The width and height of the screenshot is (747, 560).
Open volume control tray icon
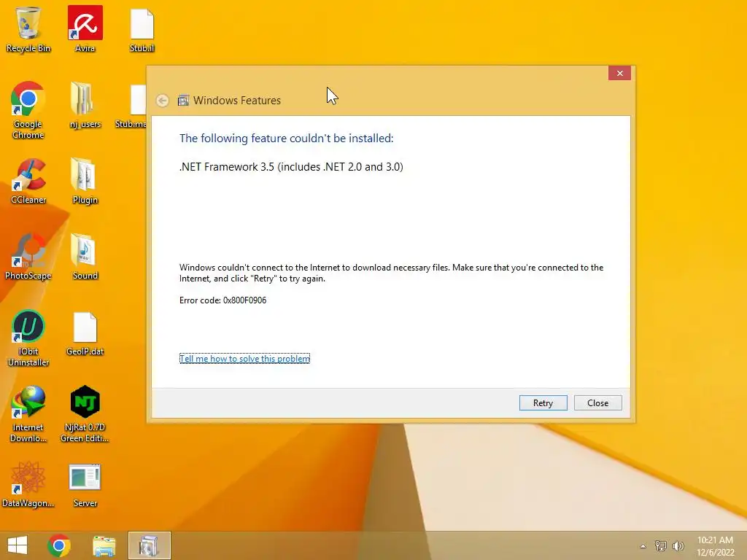click(678, 545)
